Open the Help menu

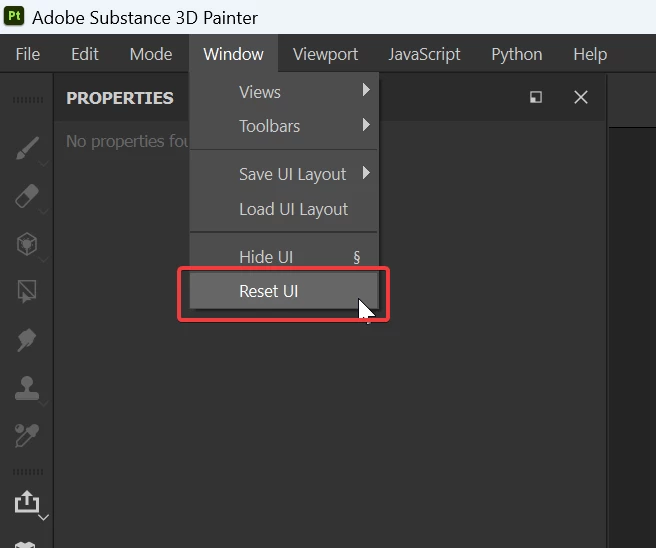pos(590,54)
